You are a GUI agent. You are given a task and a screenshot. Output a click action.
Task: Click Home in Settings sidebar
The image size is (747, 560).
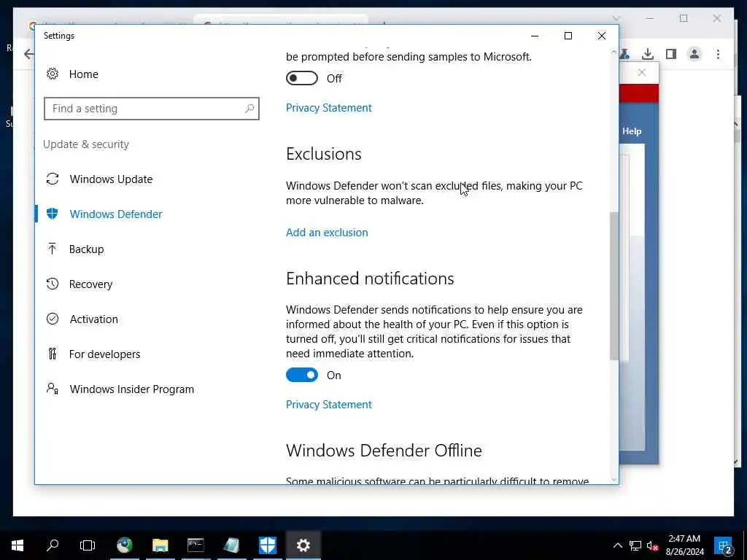tap(83, 74)
